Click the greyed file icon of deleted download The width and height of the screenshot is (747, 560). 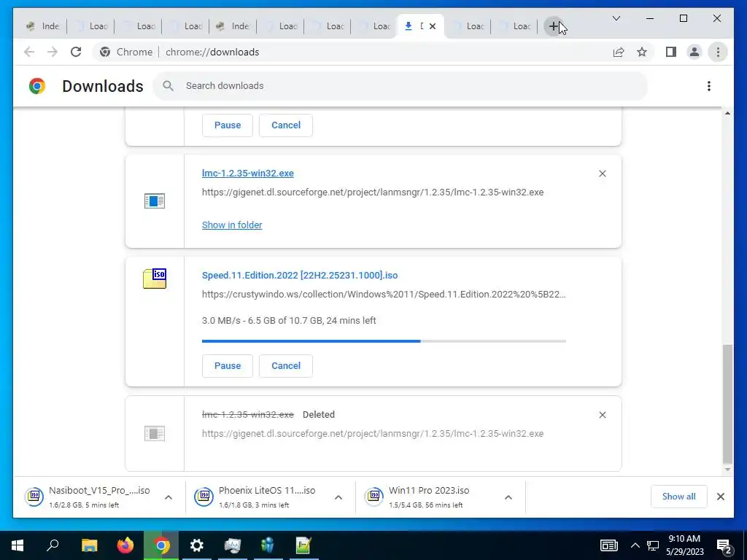(155, 433)
